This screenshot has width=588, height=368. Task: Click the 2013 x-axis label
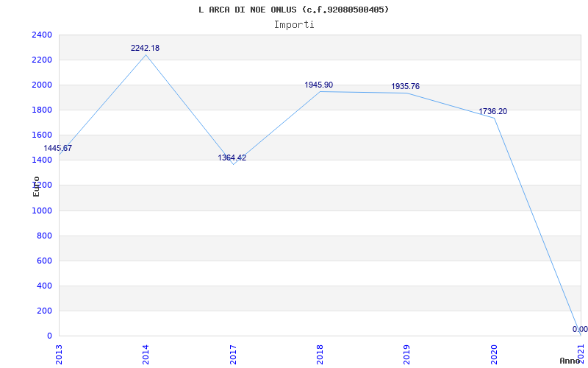coord(59,355)
